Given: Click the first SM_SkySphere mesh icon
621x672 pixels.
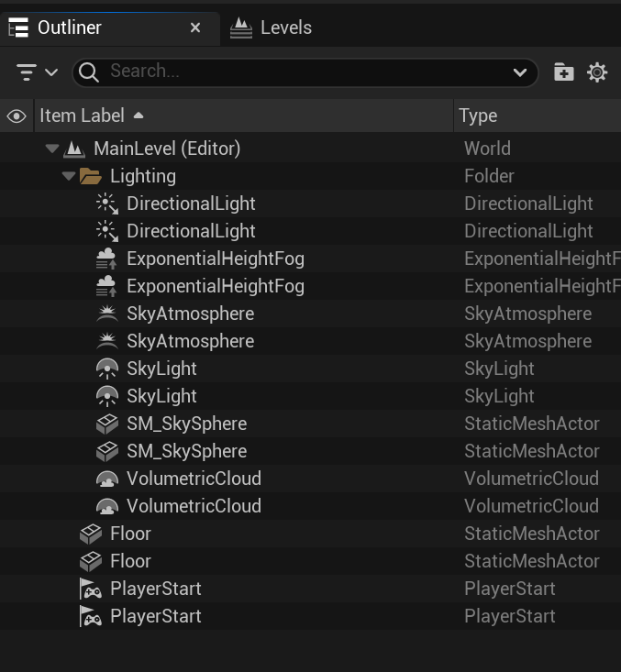Looking at the screenshot, I should 106,424.
